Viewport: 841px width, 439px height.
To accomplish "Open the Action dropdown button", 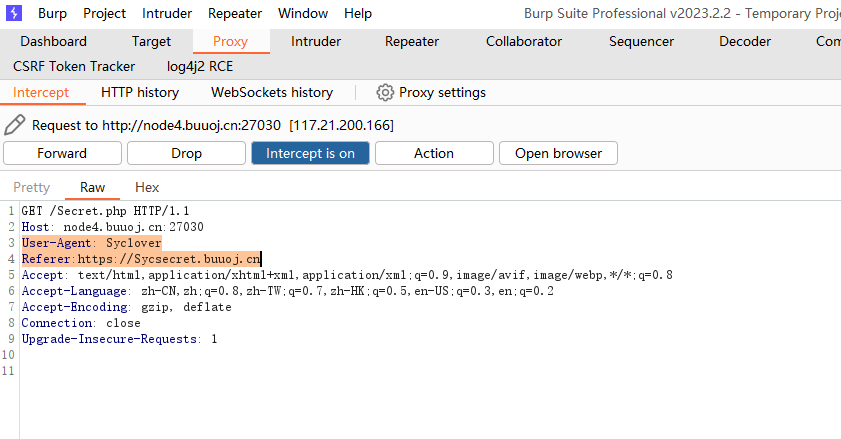I will coord(434,153).
